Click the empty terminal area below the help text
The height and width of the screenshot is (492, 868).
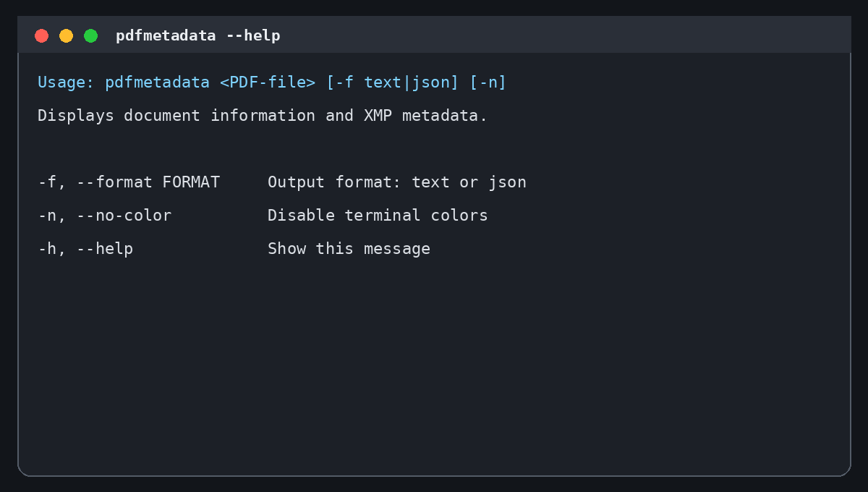434,362
